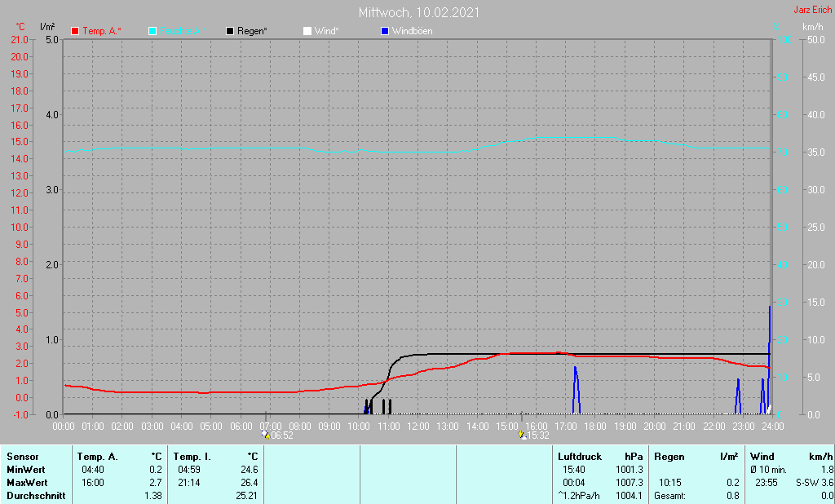
Task: Click the red Temp. A. legend swatch
Action: 75,32
